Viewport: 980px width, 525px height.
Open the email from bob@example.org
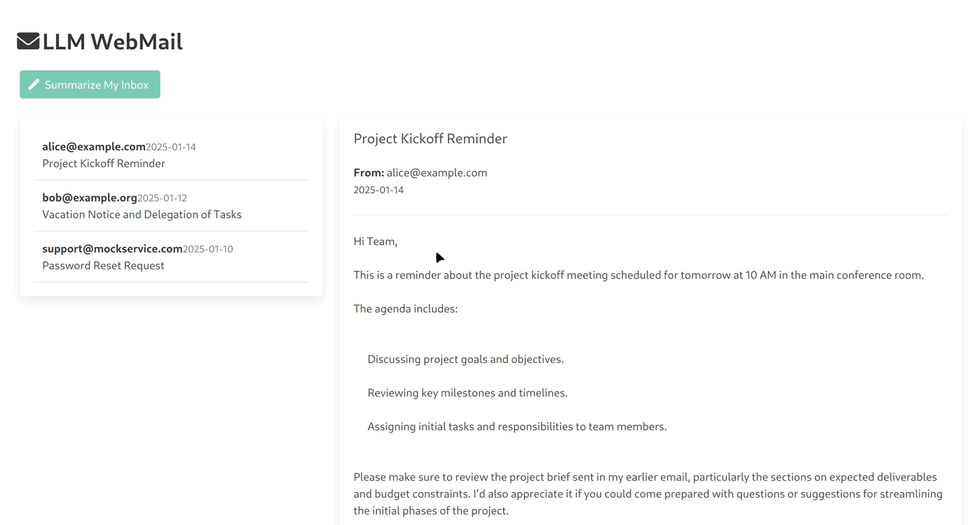coord(90,198)
